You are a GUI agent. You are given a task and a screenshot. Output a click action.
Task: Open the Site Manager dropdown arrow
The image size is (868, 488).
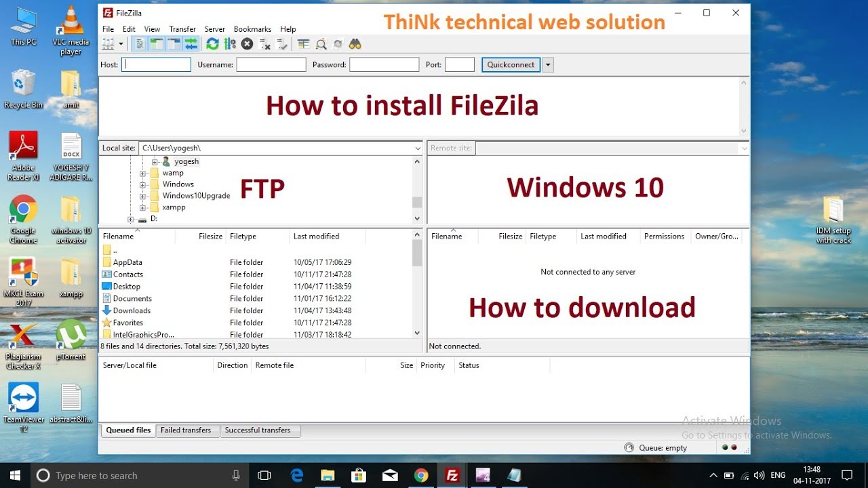[121, 44]
